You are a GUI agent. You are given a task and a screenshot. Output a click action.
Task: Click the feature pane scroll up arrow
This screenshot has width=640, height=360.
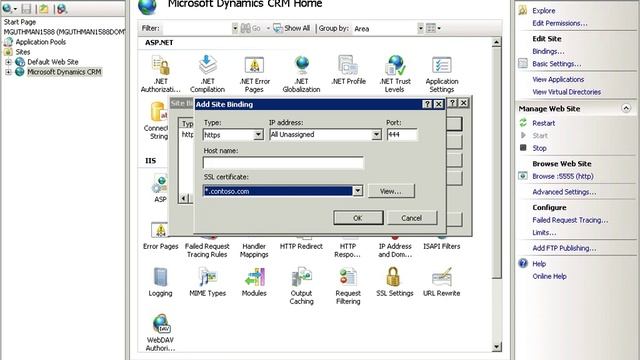tap(496, 42)
